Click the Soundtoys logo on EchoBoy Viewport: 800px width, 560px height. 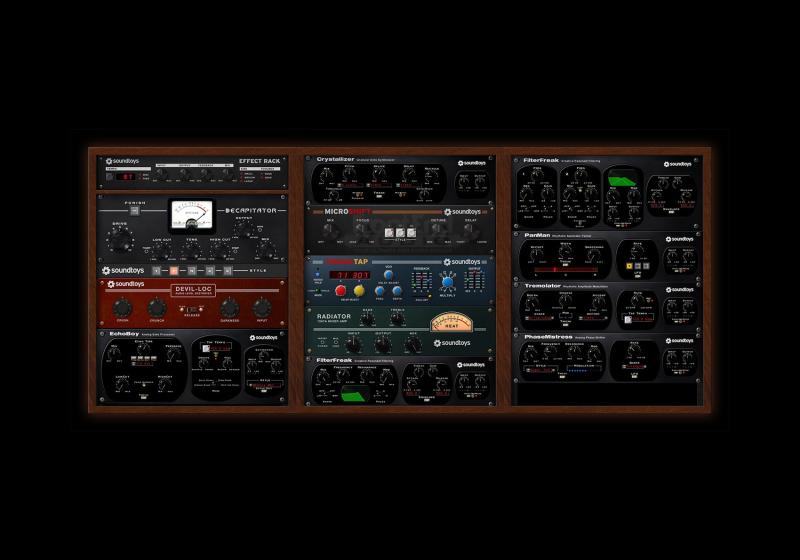click(263, 338)
